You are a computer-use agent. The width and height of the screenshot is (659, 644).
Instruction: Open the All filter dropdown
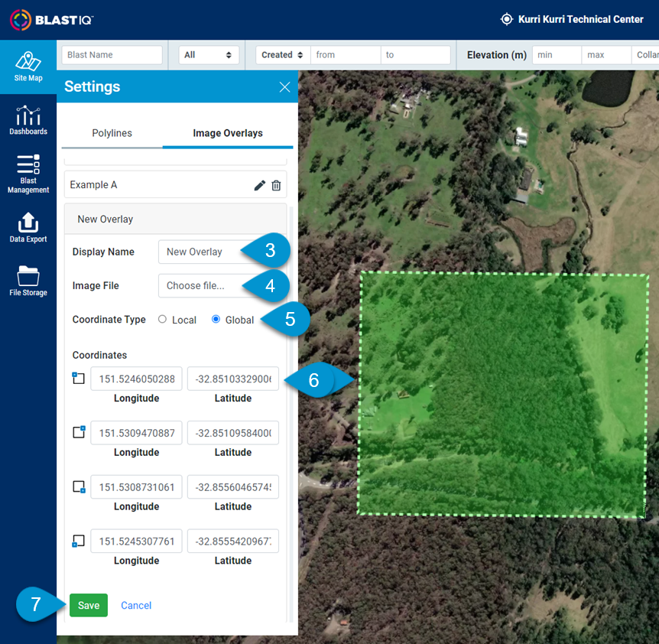tap(209, 55)
